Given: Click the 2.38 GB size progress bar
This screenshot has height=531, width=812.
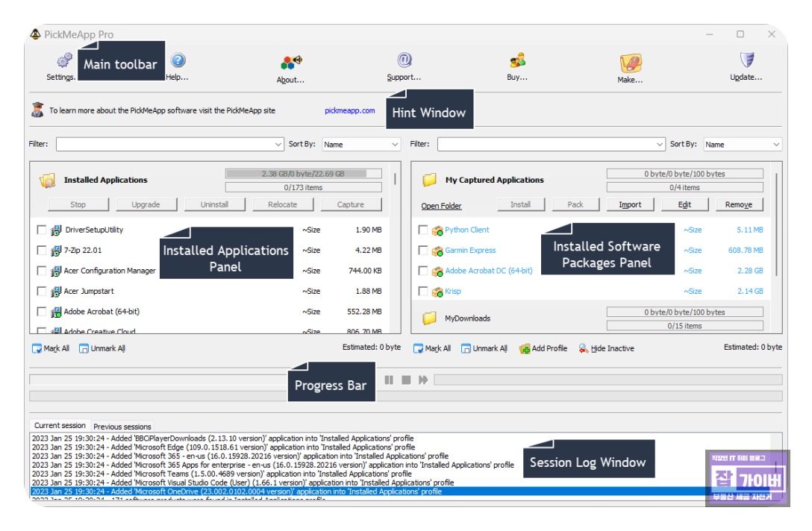Looking at the screenshot, I should click(x=304, y=173).
